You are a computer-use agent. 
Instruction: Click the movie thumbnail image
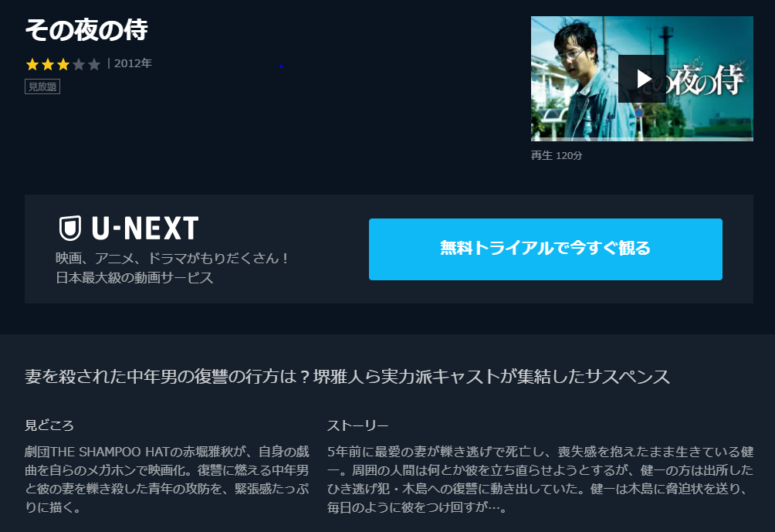(x=642, y=79)
